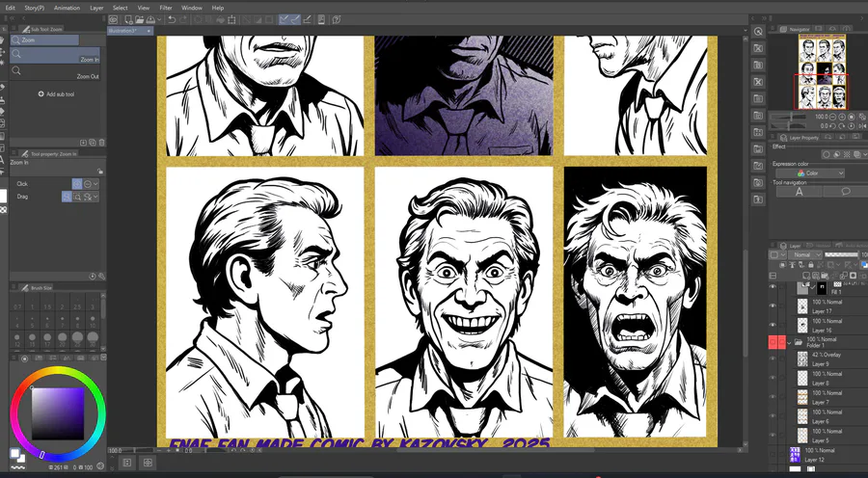Hide Layer 16 with its eye icon
This screenshot has height=478, width=868.
pyautogui.click(x=773, y=325)
